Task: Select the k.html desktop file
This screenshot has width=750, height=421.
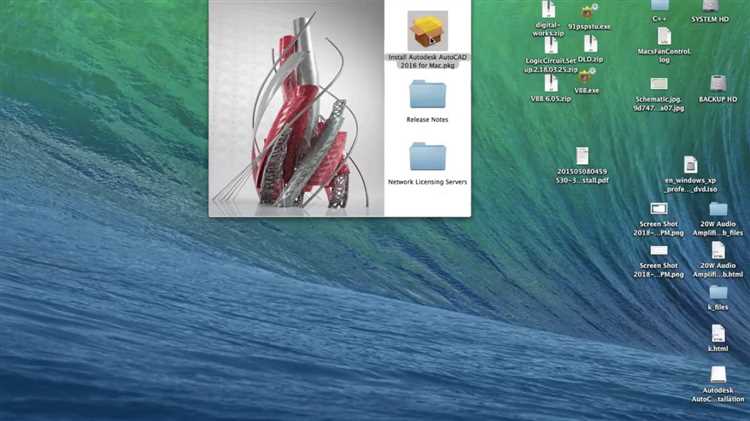Action: (718, 333)
